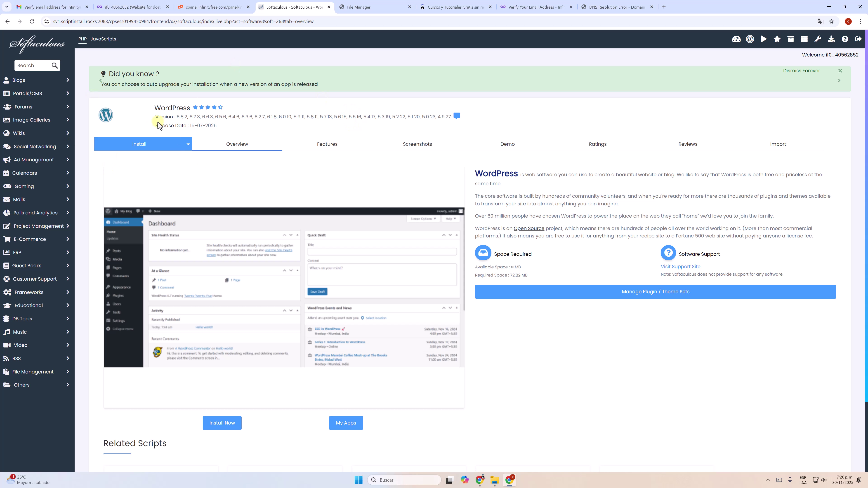Open the Install button dropdown arrow
Viewport: 868px width, 488px height.
188,144
